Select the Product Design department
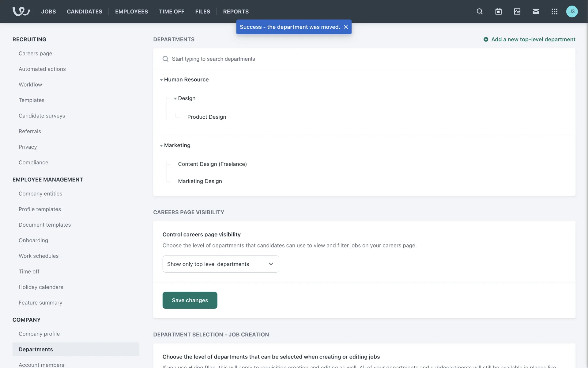This screenshot has height=368, width=588. [206, 117]
